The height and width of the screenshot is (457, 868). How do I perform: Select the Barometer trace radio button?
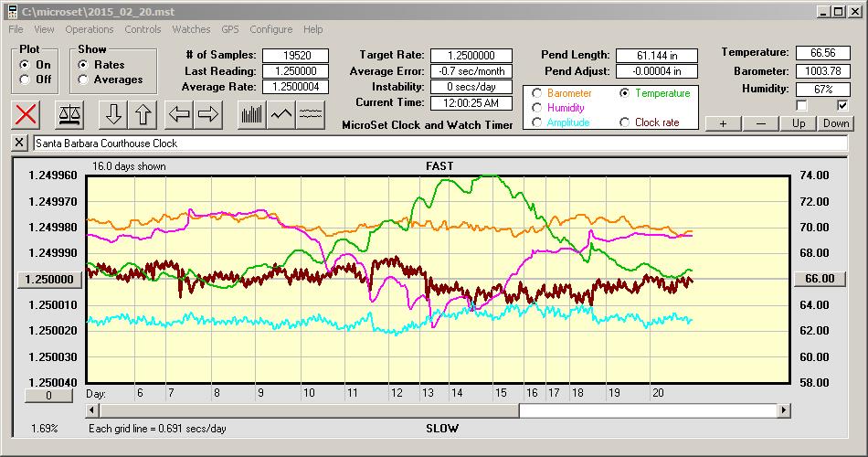point(536,93)
